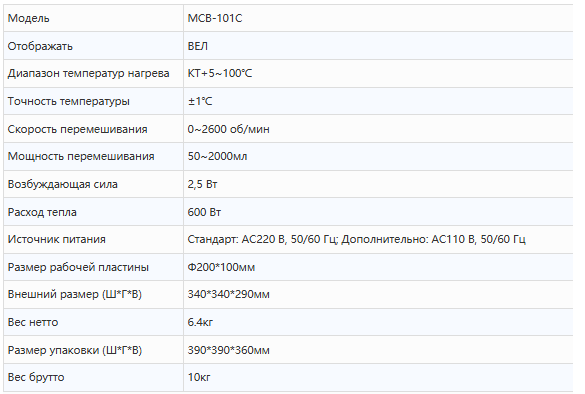Click the 'Отображать' row label

coord(40,46)
